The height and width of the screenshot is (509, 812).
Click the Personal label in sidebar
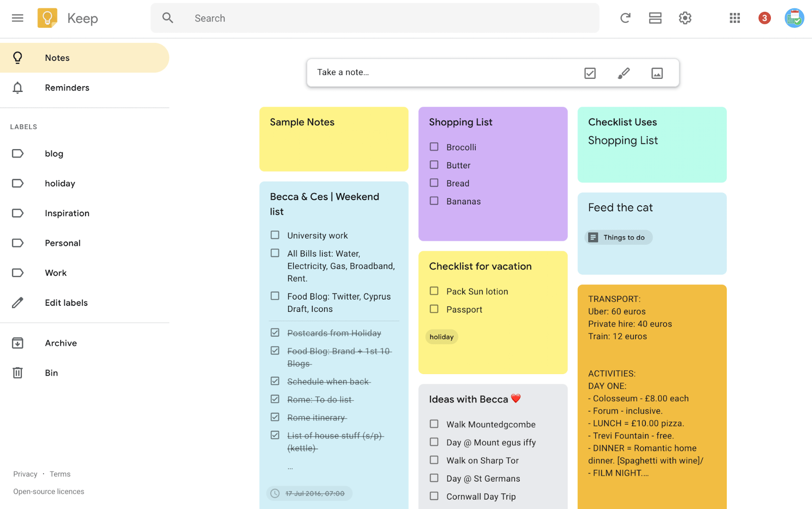pos(63,243)
